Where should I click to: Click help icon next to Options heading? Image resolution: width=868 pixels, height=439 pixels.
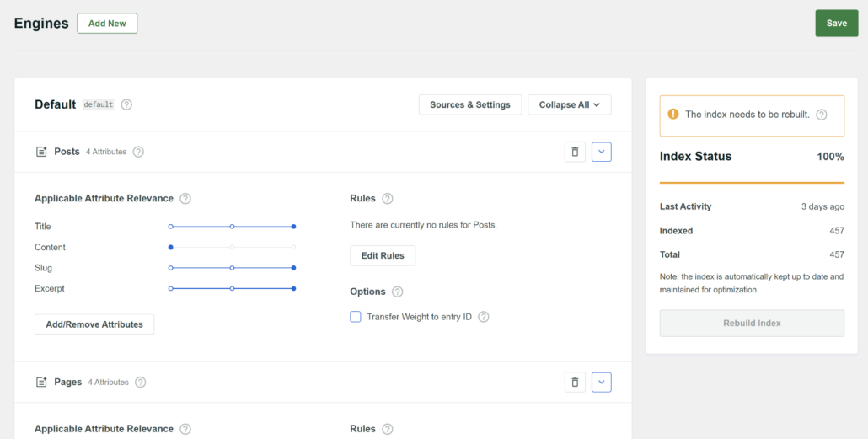point(398,292)
